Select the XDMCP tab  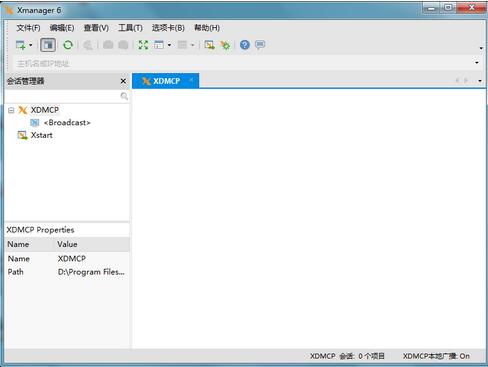pyautogui.click(x=166, y=81)
